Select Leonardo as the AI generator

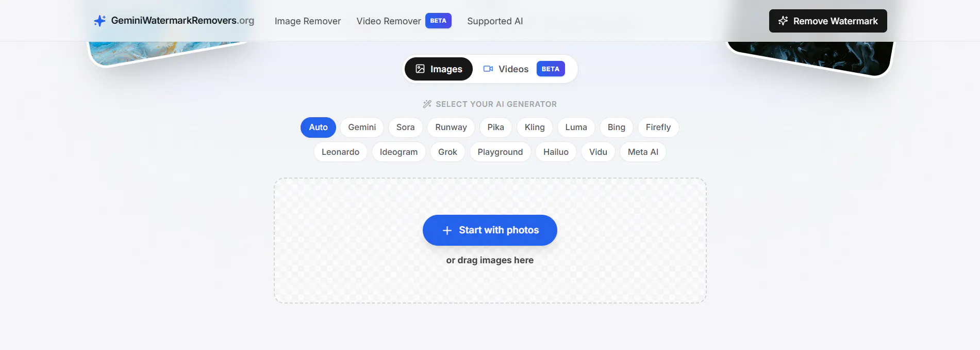tap(340, 152)
